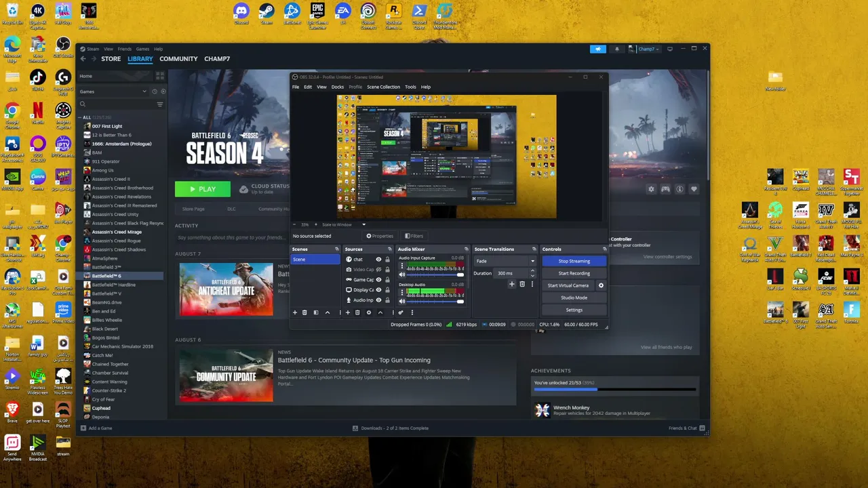This screenshot has width=868, height=488.
Task: Open Discord from the desktop shortcut
Action: click(x=241, y=14)
